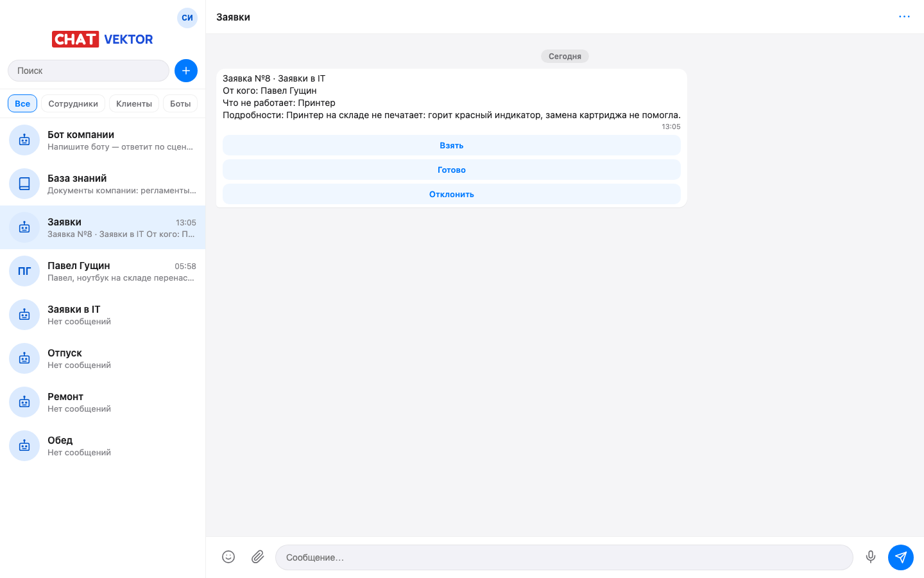Click the blue plus new chat button
924x578 pixels.
tap(186, 71)
